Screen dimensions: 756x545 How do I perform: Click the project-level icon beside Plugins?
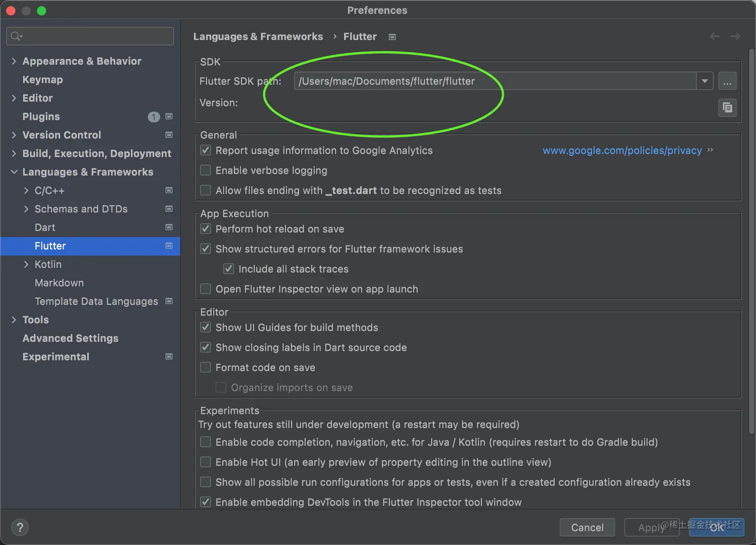click(x=169, y=116)
